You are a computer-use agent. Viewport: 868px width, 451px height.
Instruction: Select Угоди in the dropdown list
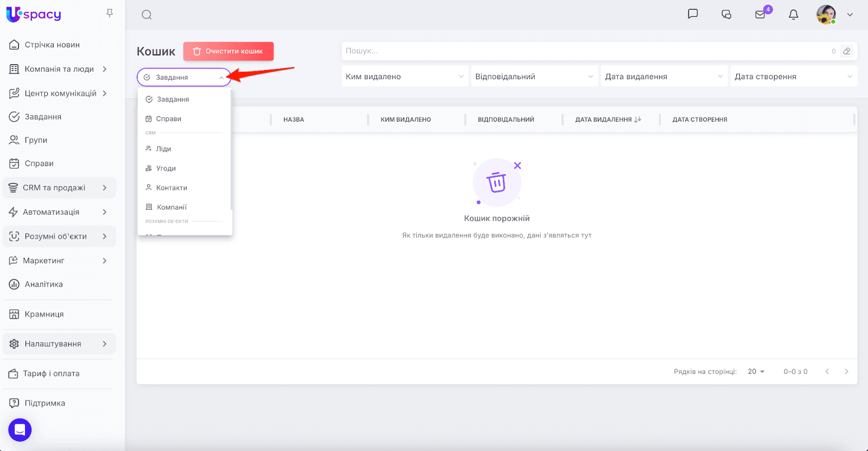(x=184, y=168)
